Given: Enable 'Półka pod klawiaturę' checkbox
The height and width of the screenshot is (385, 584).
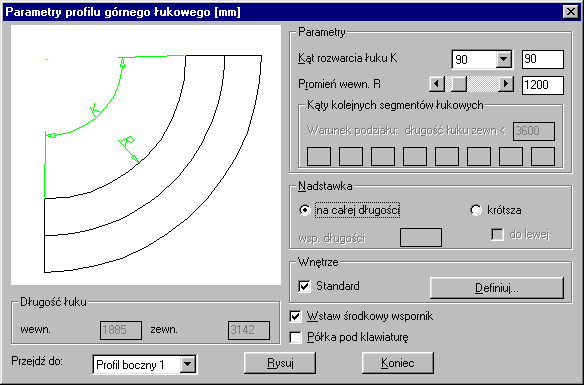Looking at the screenshot, I should pyautogui.click(x=295, y=337).
